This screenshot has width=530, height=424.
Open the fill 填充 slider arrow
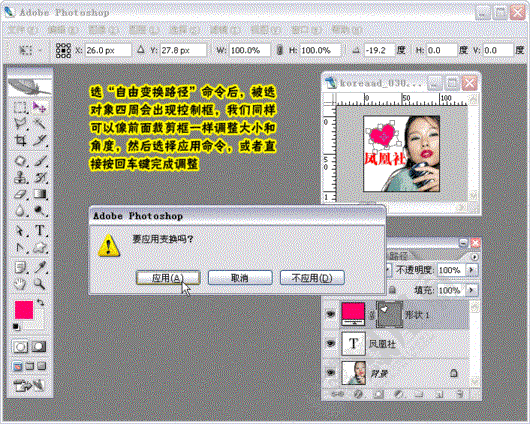[x=471, y=290]
